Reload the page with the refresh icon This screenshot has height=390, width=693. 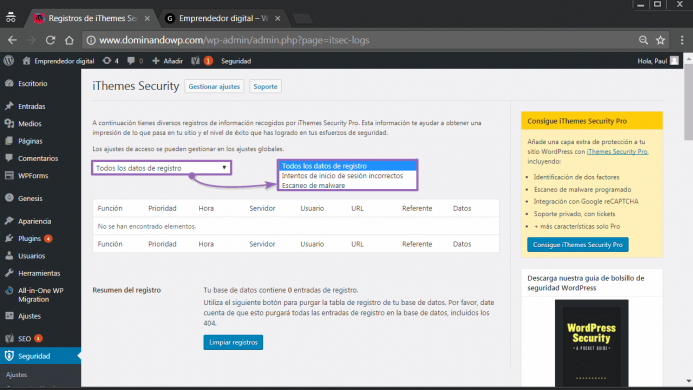coord(50,40)
